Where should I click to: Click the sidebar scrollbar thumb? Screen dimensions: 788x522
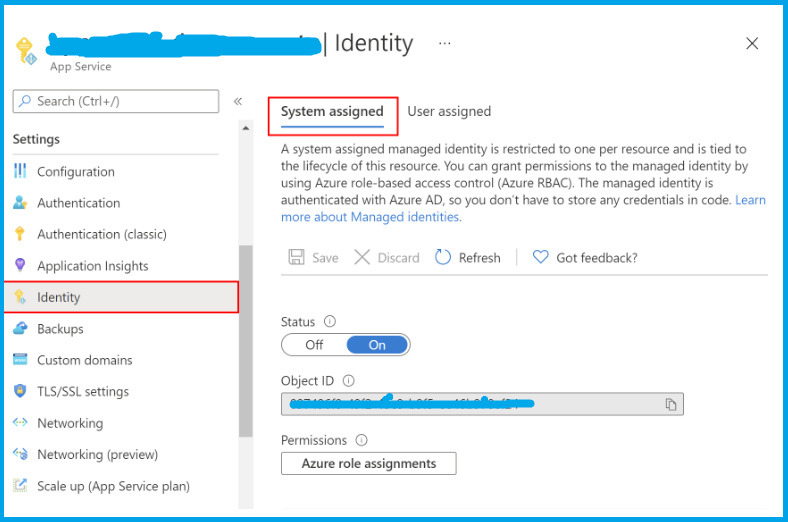point(246,341)
